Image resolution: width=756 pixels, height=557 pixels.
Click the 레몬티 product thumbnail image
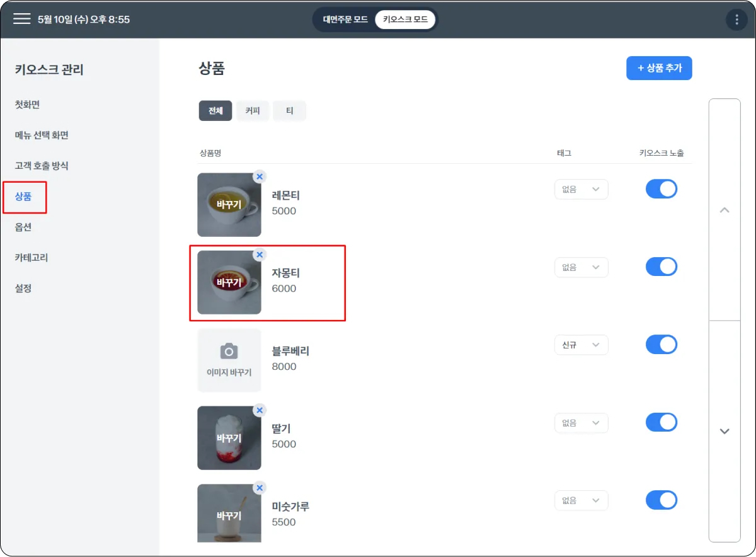click(x=229, y=205)
